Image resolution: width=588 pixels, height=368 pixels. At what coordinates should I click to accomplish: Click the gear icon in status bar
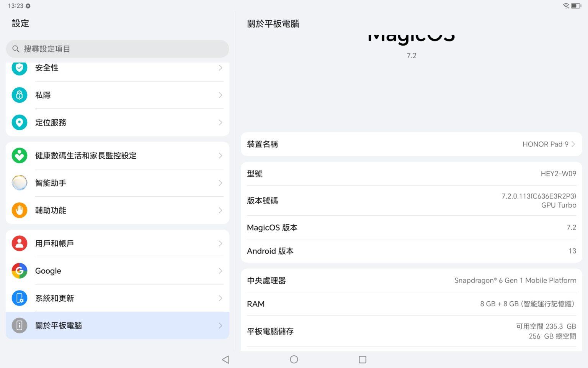[27, 6]
